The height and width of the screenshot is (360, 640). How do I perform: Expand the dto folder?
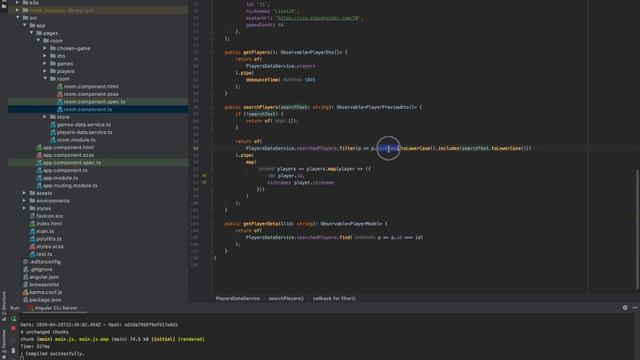pos(45,56)
